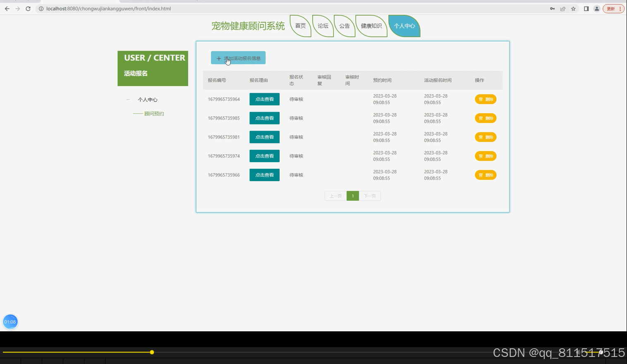Click the 审核时间 column header
The width and height of the screenshot is (627, 364).
(352, 80)
